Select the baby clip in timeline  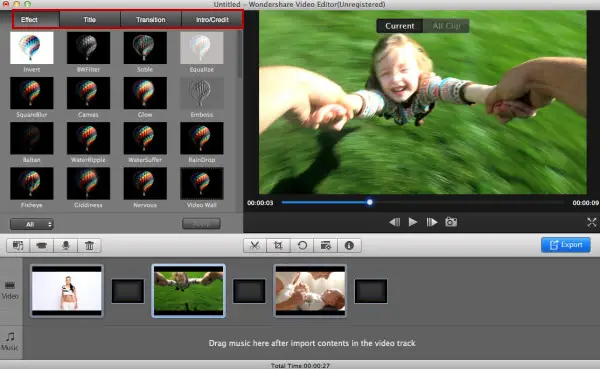(310, 291)
